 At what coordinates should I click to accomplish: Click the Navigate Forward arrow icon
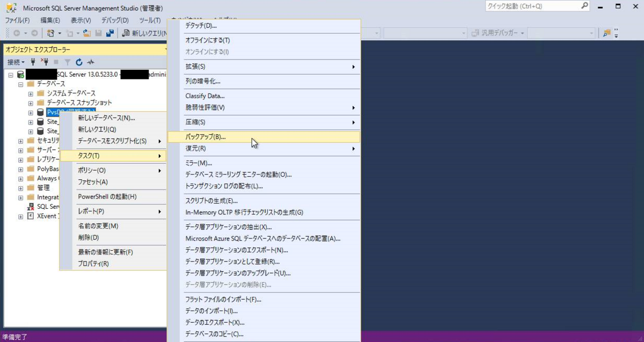(x=34, y=33)
